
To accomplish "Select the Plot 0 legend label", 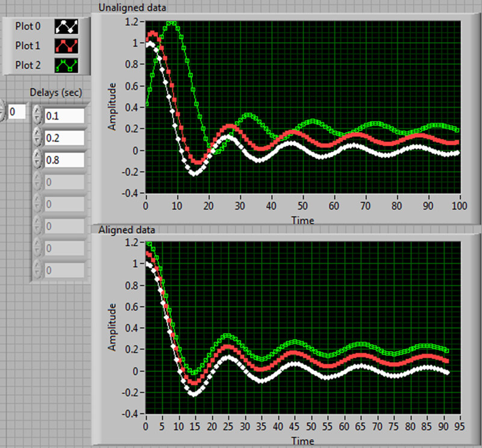I will click(x=28, y=26).
